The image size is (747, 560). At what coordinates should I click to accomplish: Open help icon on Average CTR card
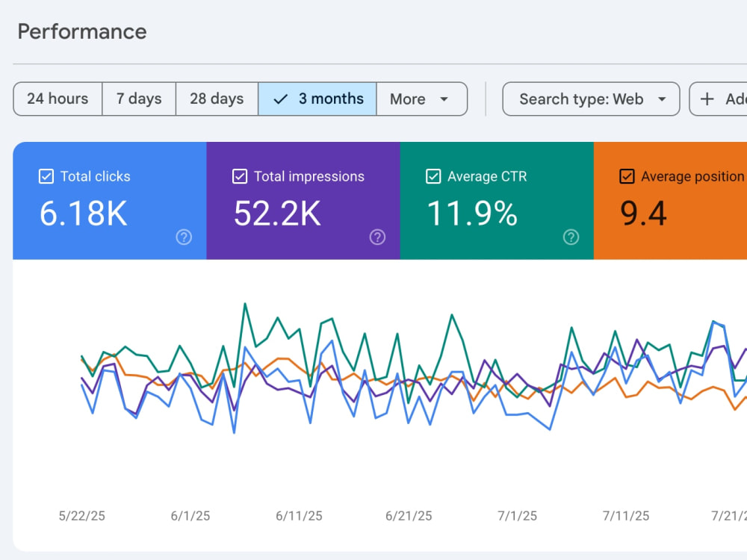[x=571, y=237]
